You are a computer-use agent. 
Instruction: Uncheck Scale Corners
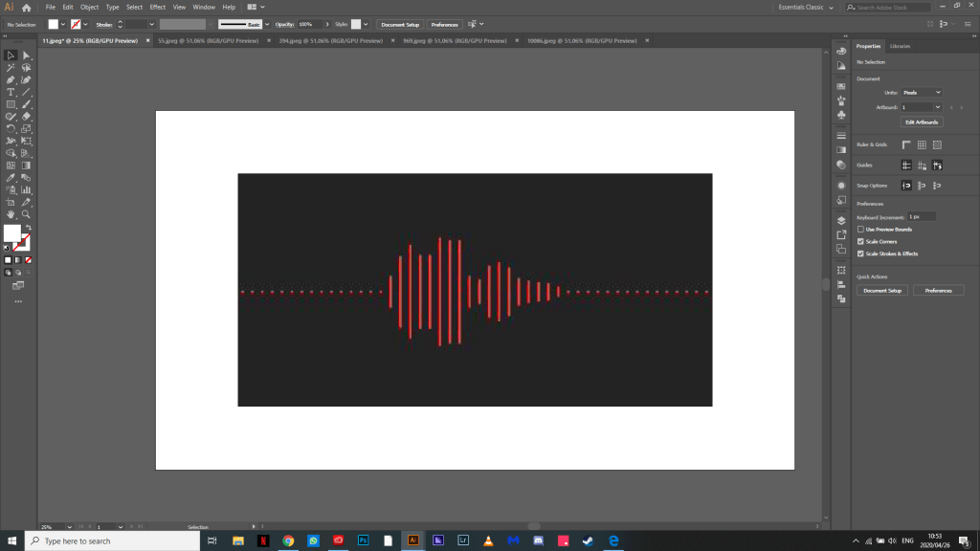click(860, 242)
